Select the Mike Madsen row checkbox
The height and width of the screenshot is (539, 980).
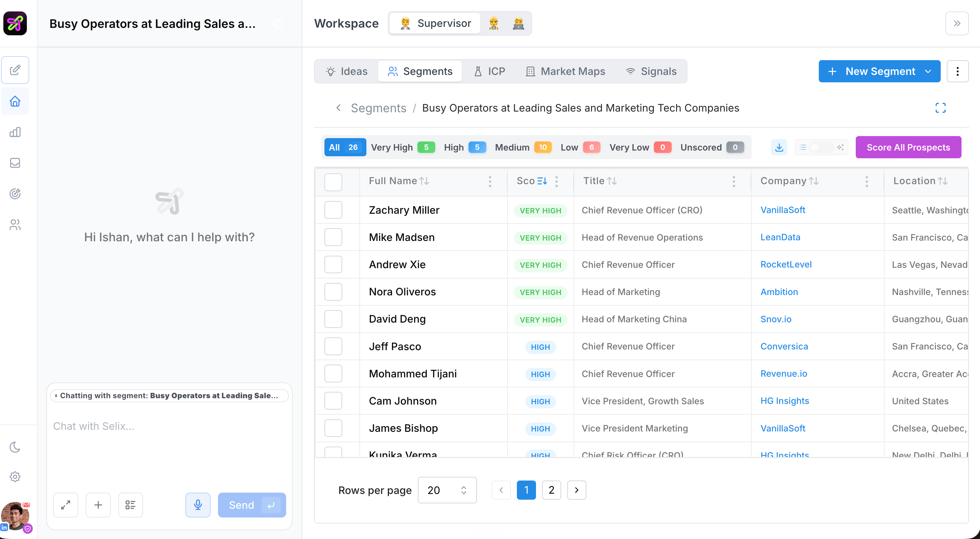coord(333,237)
